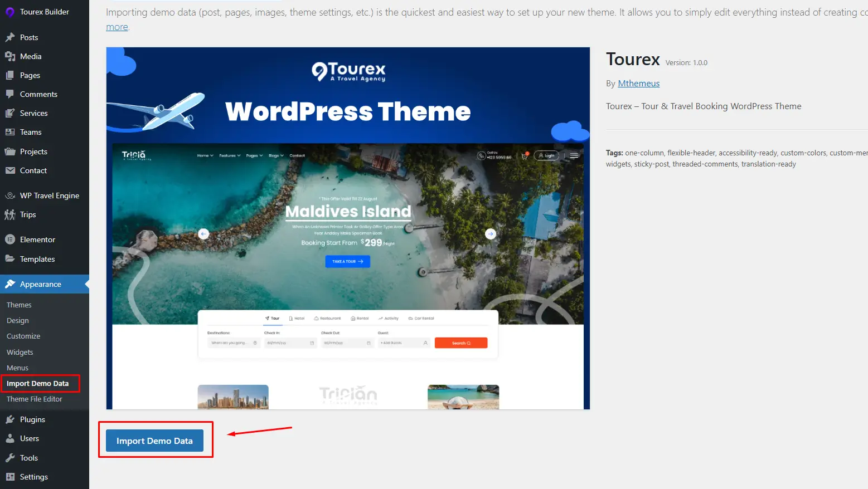
Task: Go to Theme File Editor
Action: click(x=35, y=399)
